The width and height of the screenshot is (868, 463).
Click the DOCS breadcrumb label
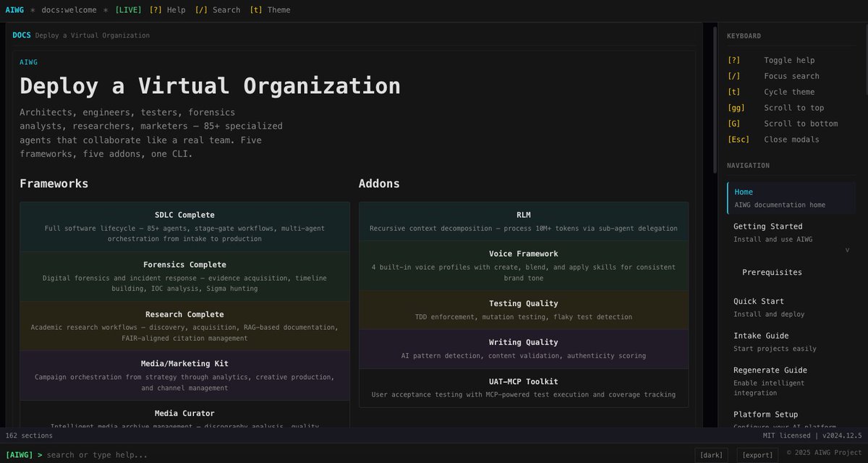click(x=22, y=35)
